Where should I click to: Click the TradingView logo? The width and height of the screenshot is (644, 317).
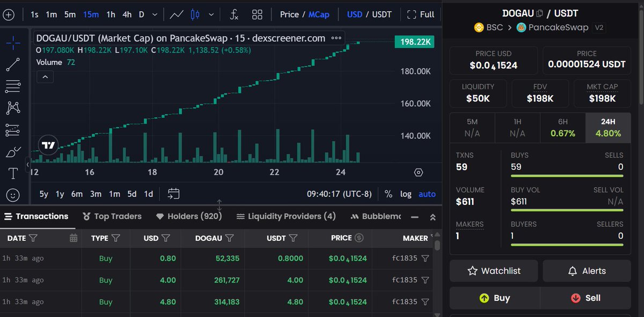pyautogui.click(x=48, y=145)
